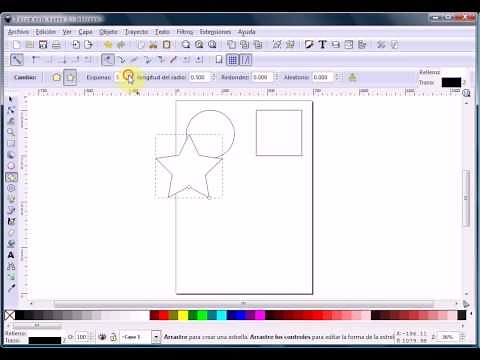Select the Pencil freehand tool
The width and height of the screenshot is (480, 360).
[x=11, y=199]
